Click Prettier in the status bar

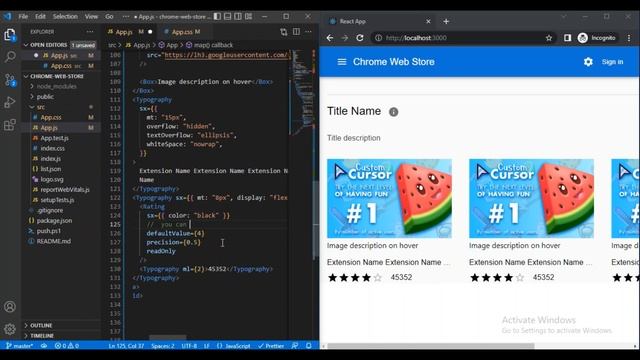click(x=271, y=346)
